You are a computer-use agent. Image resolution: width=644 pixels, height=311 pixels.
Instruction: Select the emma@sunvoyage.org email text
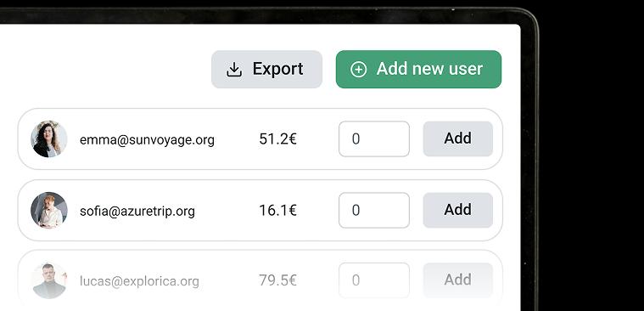(x=147, y=140)
